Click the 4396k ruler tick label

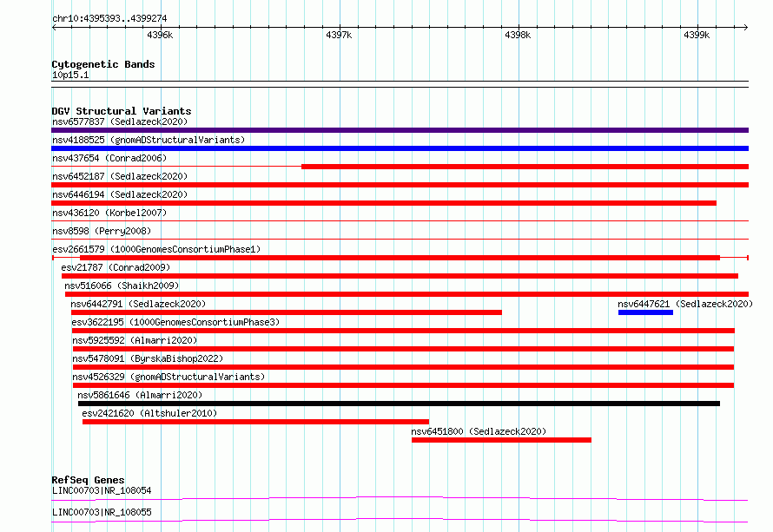[160, 35]
